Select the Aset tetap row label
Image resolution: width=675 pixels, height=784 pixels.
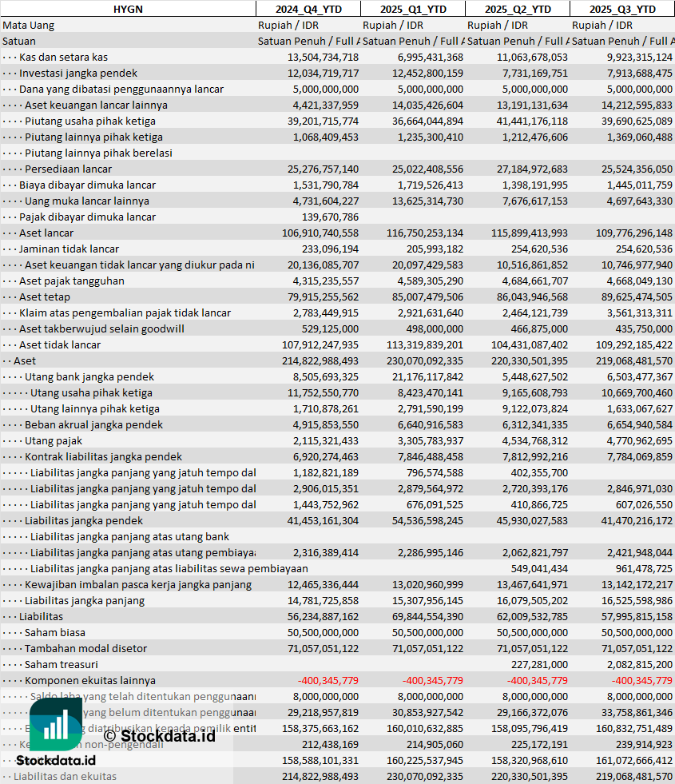pos(45,297)
